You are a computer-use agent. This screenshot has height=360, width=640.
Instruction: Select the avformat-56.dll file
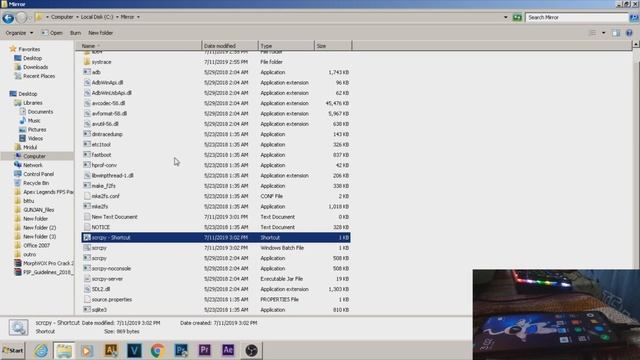(109, 113)
